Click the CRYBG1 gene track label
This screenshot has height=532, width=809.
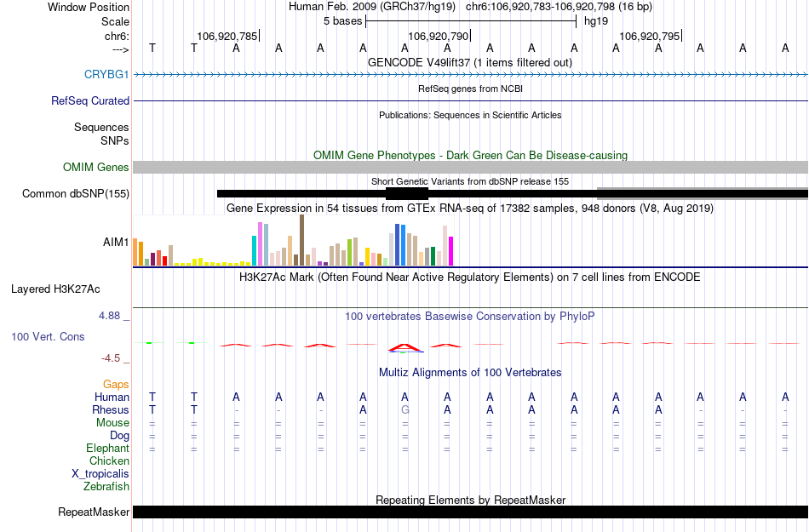[x=106, y=74]
